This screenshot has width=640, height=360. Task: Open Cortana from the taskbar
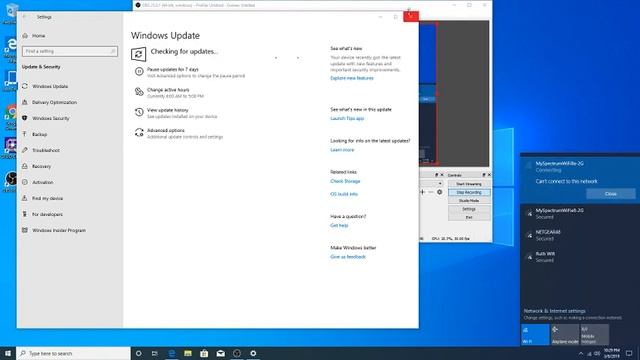138,353
